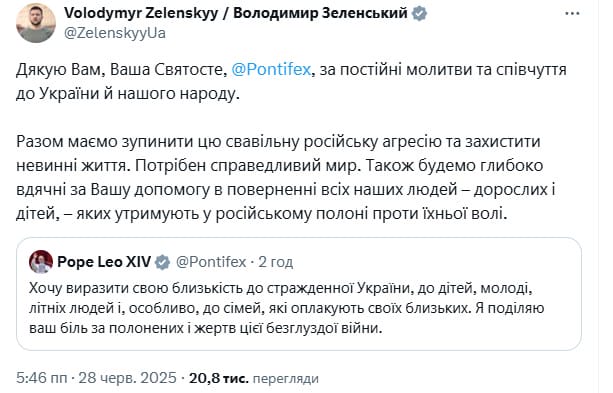Screen dimensions: 613x393
Task: Click the paragraph beginning 'Разом маємо зупинити'
Action: [286, 178]
